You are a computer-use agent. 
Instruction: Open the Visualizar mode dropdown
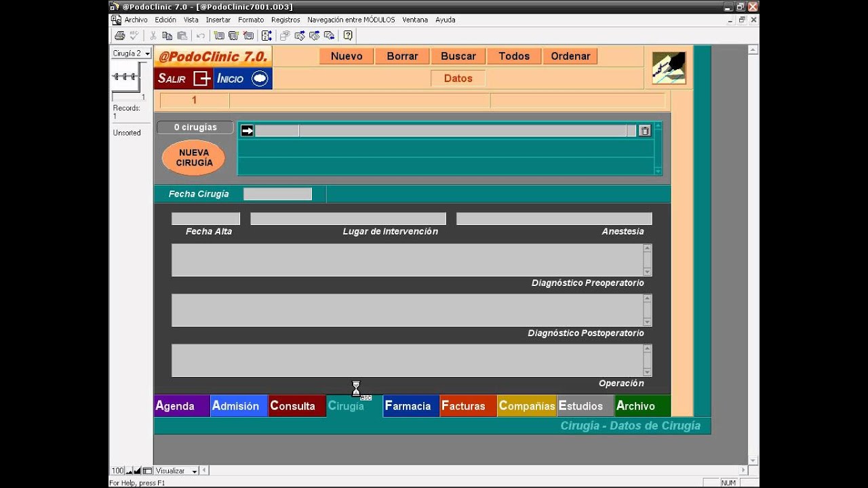(x=176, y=470)
